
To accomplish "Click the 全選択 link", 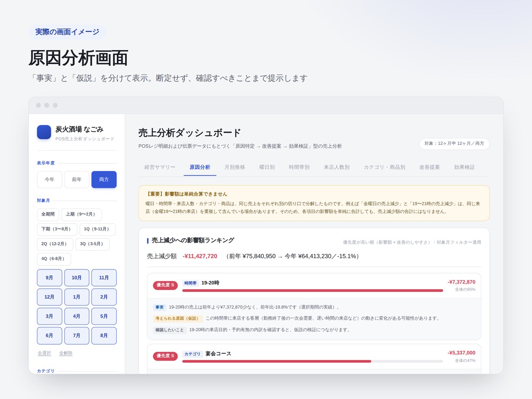I will tap(44, 353).
